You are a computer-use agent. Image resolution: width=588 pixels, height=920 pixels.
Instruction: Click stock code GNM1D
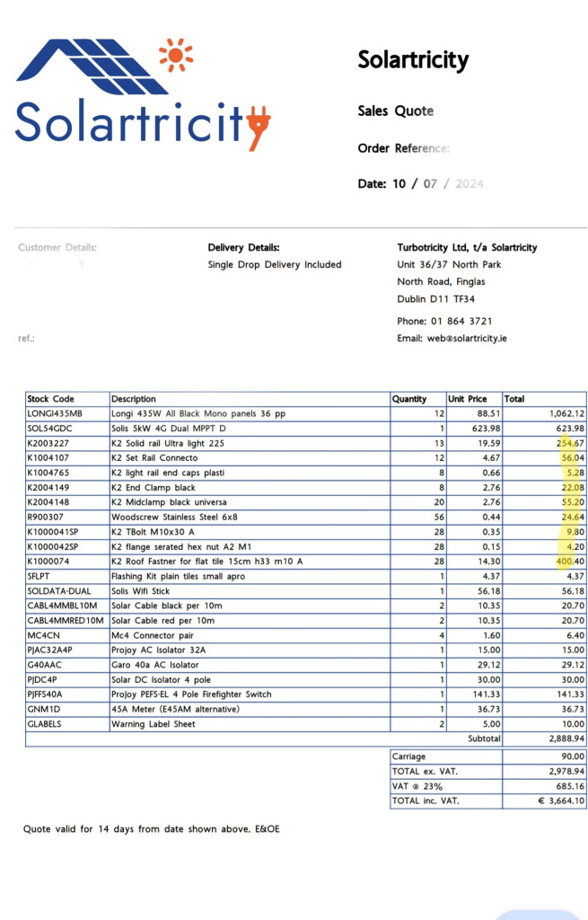click(x=43, y=709)
